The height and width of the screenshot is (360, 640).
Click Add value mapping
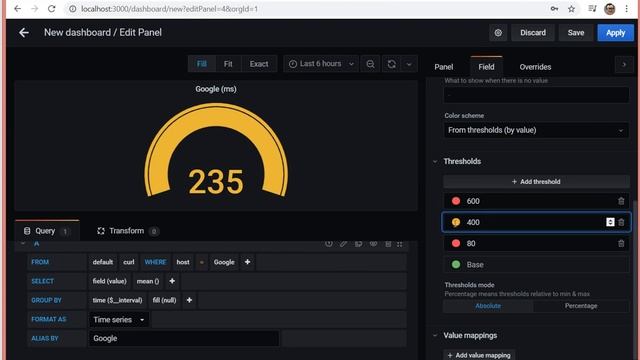click(x=479, y=355)
